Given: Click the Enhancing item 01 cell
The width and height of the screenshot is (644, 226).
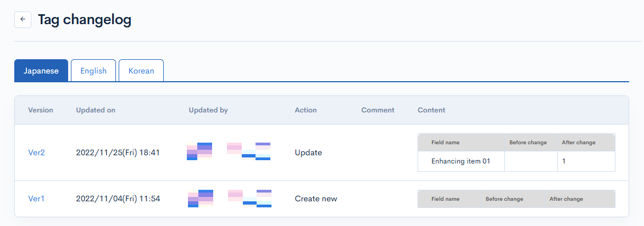Looking at the screenshot, I should point(461,161).
